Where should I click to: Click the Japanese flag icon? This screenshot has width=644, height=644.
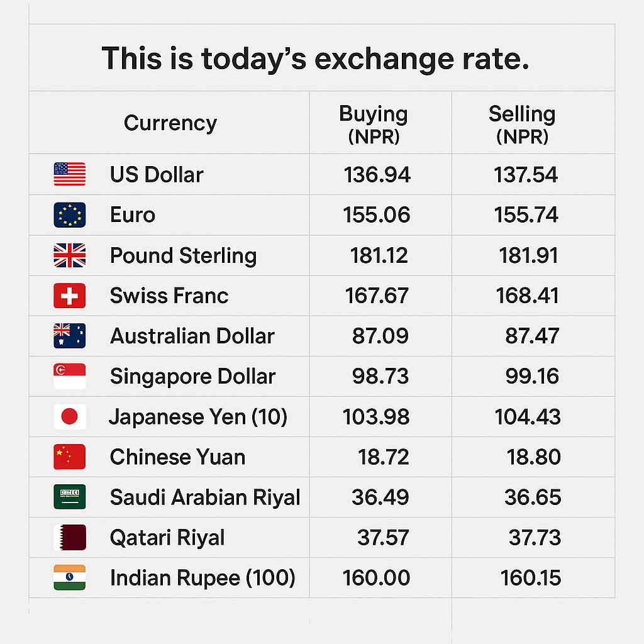point(69,416)
